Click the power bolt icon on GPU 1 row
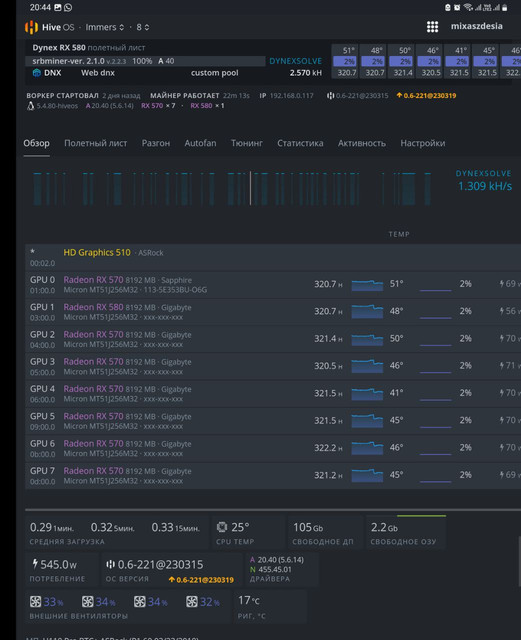The height and width of the screenshot is (640, 521). point(502,311)
